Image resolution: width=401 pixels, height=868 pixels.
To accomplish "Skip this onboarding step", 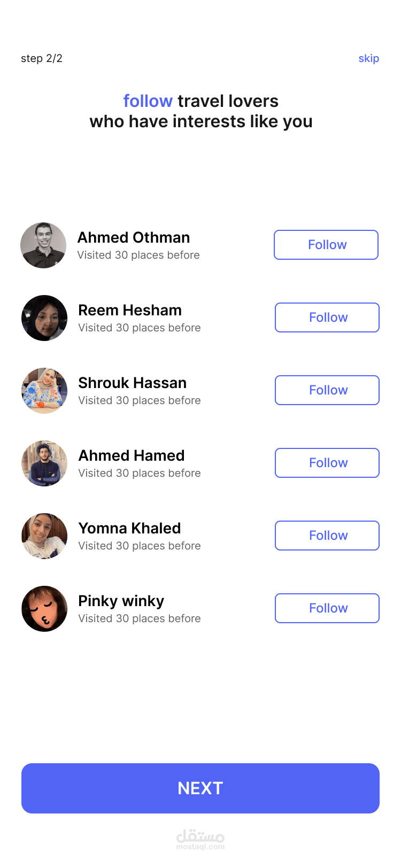I will coord(368,58).
